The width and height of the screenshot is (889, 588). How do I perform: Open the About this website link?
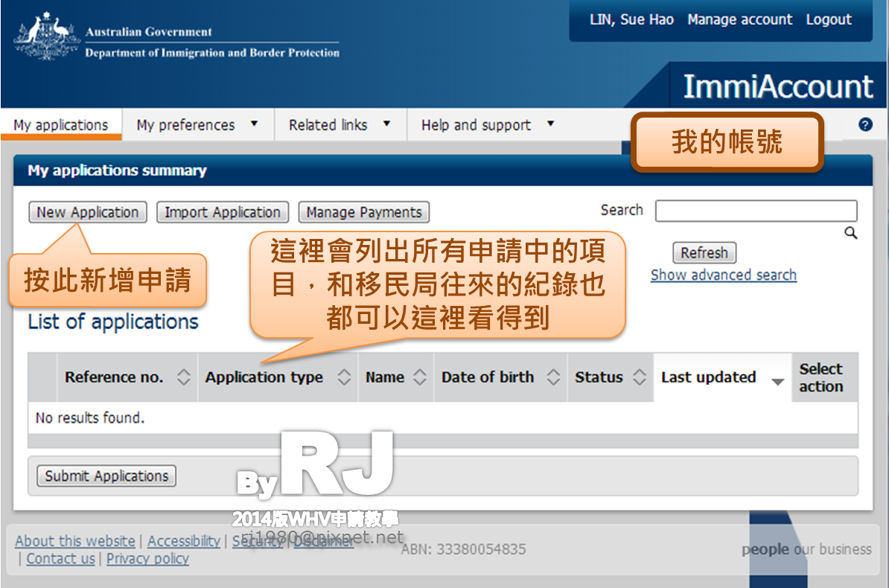click(x=75, y=541)
